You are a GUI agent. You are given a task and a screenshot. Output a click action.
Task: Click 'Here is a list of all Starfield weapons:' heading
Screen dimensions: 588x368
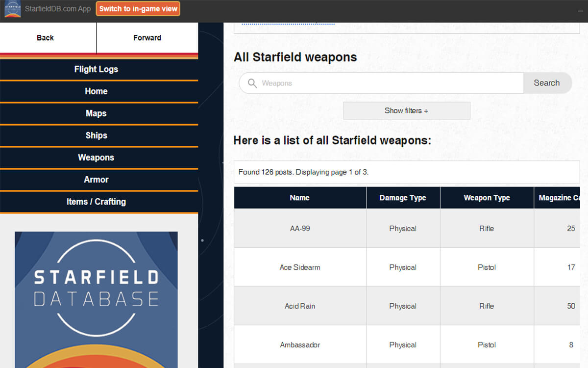(x=332, y=141)
